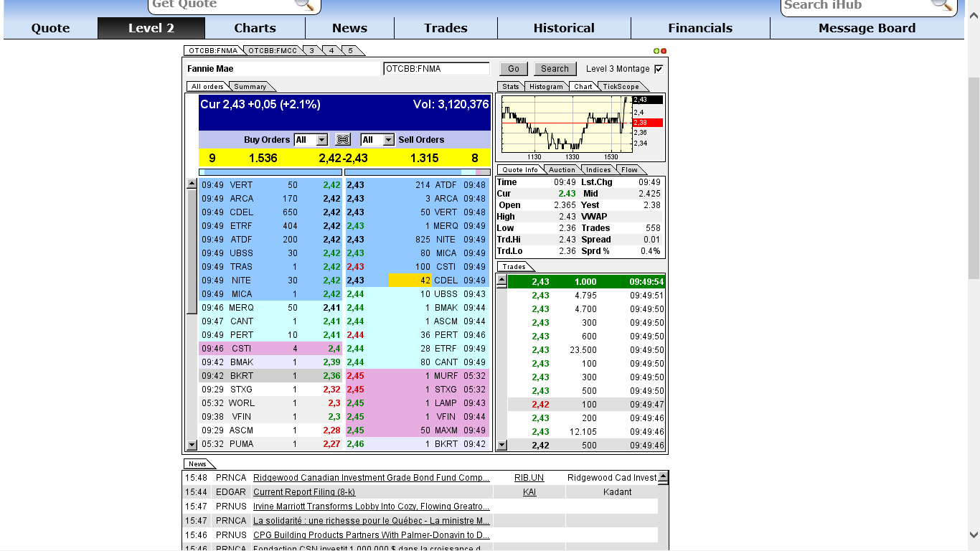Click the Search iHub magnifier icon
980x551 pixels.
click(942, 6)
